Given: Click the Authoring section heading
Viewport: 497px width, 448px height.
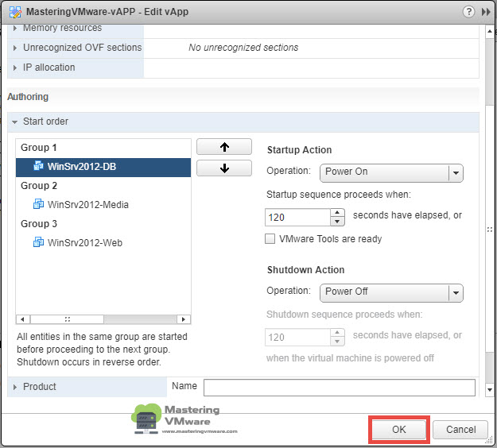Looking at the screenshot, I should tap(28, 97).
